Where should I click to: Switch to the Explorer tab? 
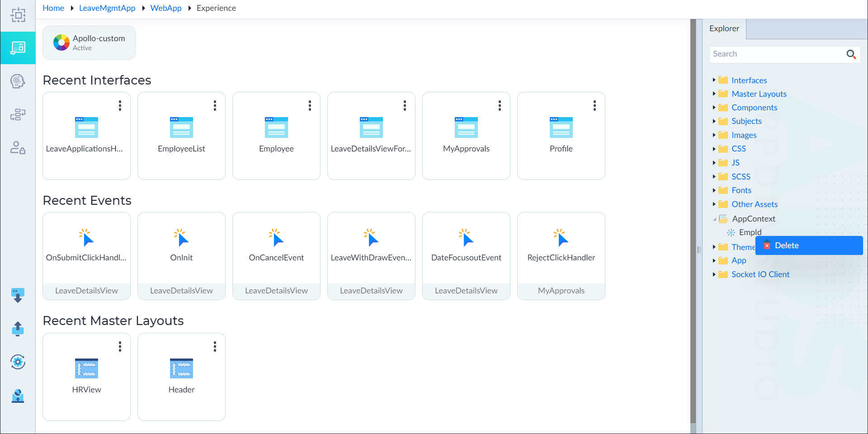pyautogui.click(x=724, y=28)
